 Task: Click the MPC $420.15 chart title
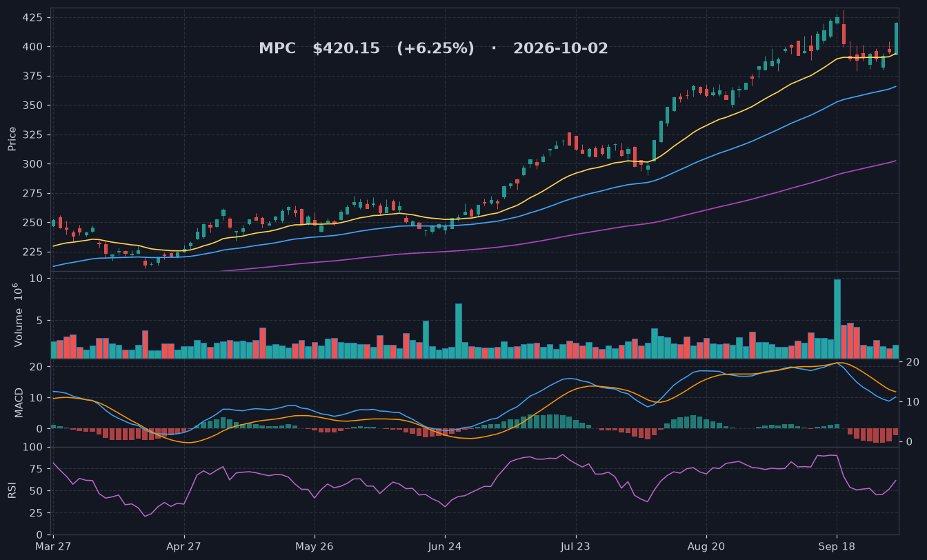coord(433,48)
